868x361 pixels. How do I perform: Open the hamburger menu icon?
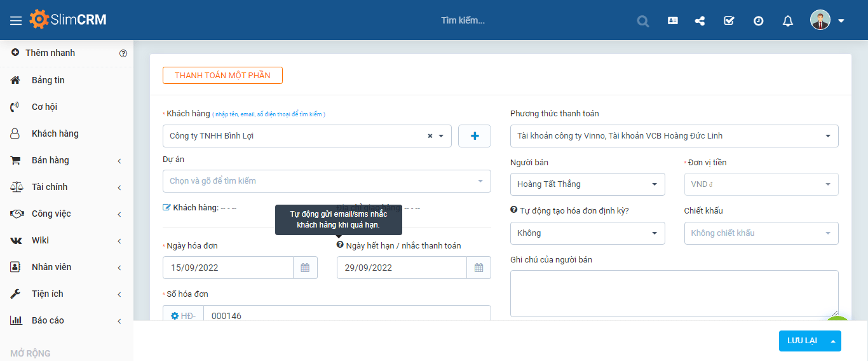coord(16,20)
